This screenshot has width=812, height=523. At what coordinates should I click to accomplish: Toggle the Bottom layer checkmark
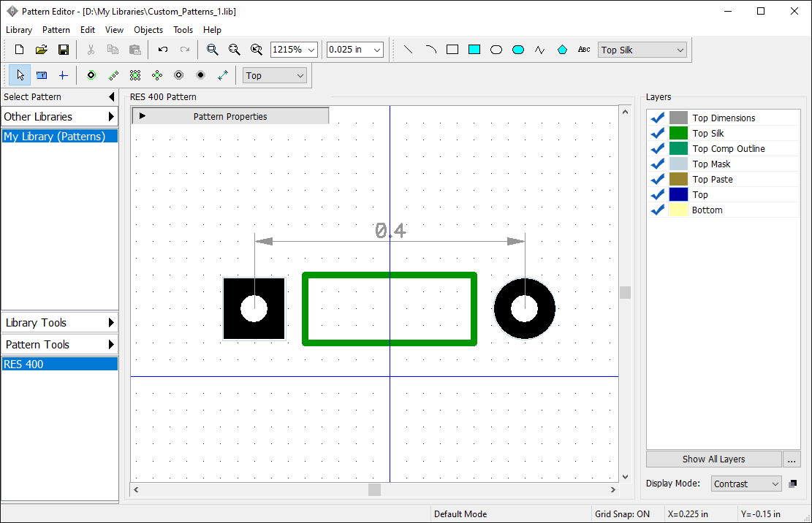pos(658,210)
